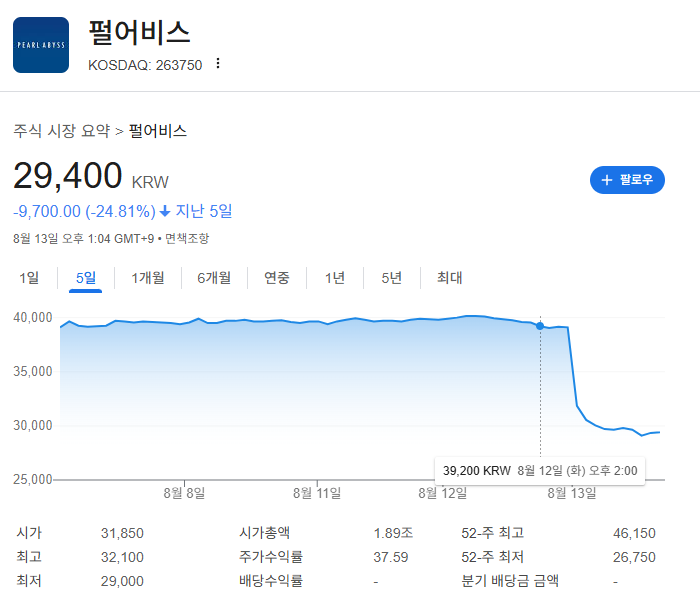Show the 1년 chart range
Screen dimensions: 700x612
tap(335, 278)
